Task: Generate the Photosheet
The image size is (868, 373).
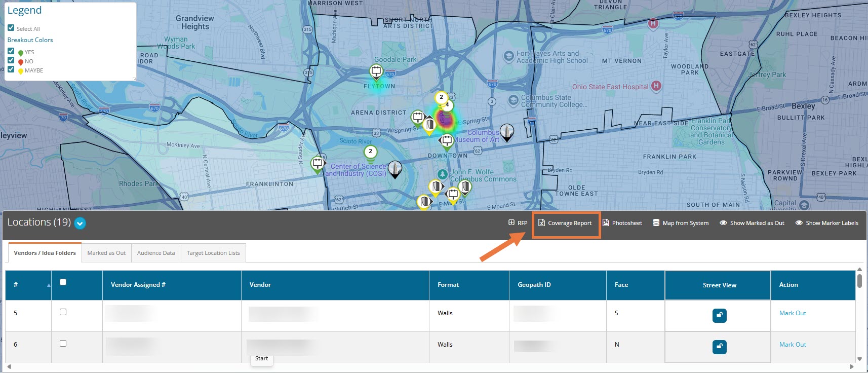Action: tap(622, 223)
